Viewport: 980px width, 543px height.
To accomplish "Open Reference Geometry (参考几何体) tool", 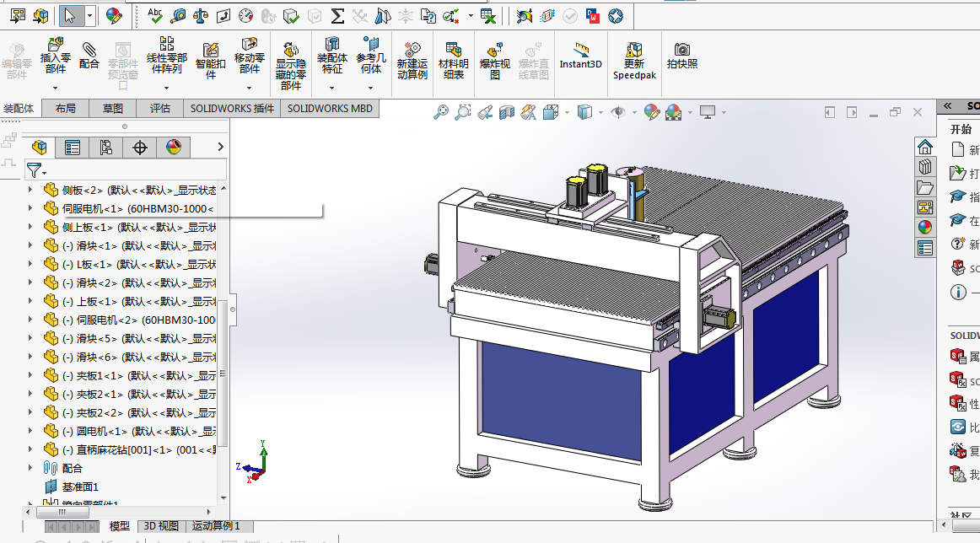I will (x=371, y=44).
